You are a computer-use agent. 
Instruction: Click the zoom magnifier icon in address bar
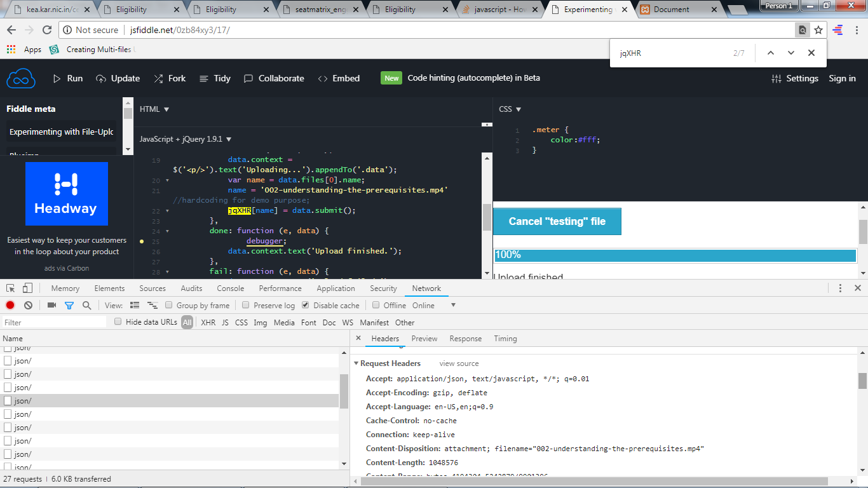[x=803, y=30]
